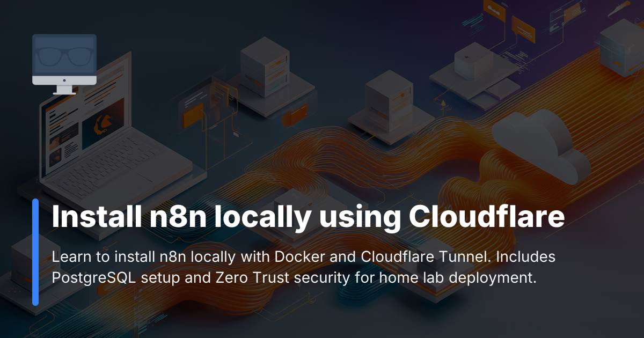This screenshot has width=644, height=338.
Task: Open the "Install n8n locally using Cloudflare" headline
Action: [308, 217]
